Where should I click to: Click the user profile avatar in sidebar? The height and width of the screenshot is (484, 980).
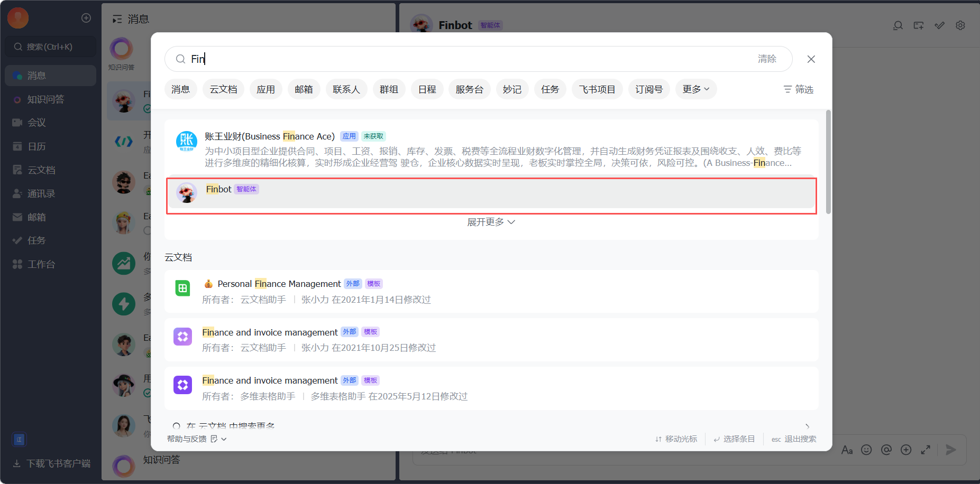(x=18, y=18)
